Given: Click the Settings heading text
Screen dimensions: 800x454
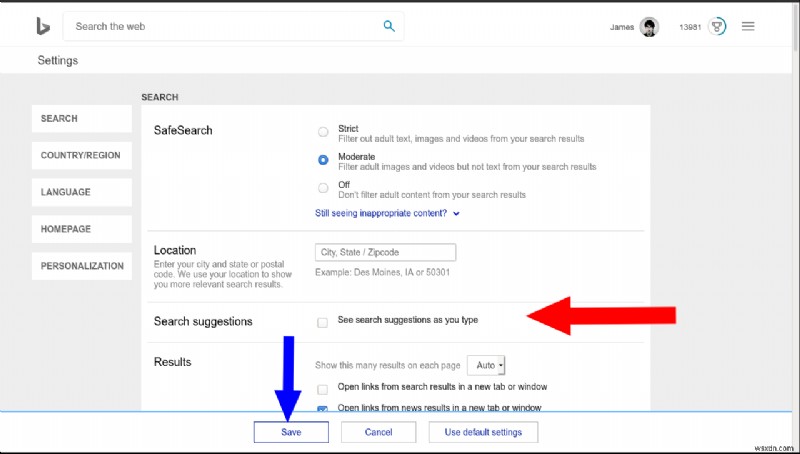Looking at the screenshot, I should [58, 60].
